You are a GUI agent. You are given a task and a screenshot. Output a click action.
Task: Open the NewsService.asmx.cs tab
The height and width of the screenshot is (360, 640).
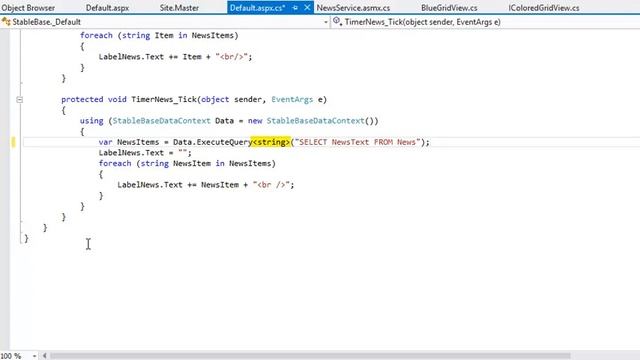click(353, 8)
